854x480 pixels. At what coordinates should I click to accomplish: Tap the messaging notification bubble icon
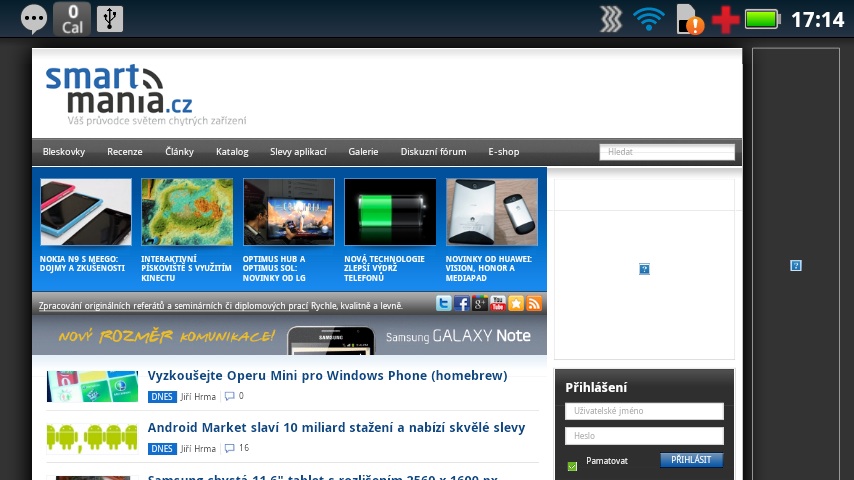(33, 19)
